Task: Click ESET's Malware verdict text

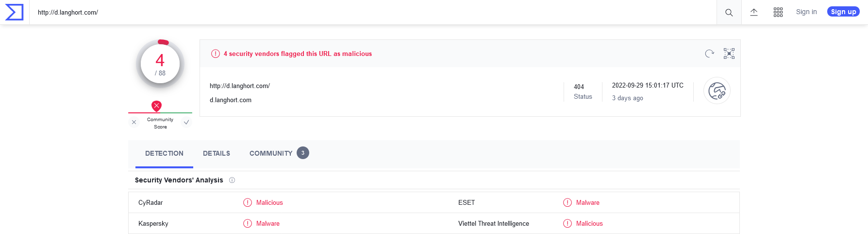Action: click(588, 203)
